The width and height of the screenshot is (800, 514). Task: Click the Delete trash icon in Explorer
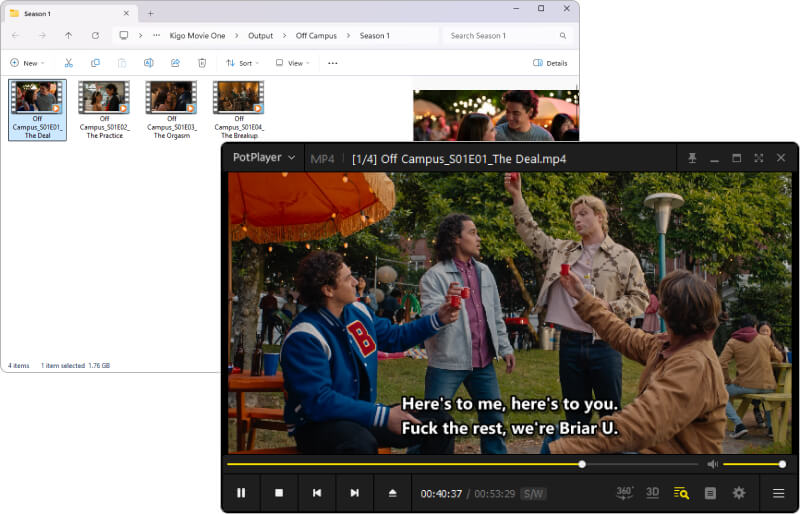202,63
